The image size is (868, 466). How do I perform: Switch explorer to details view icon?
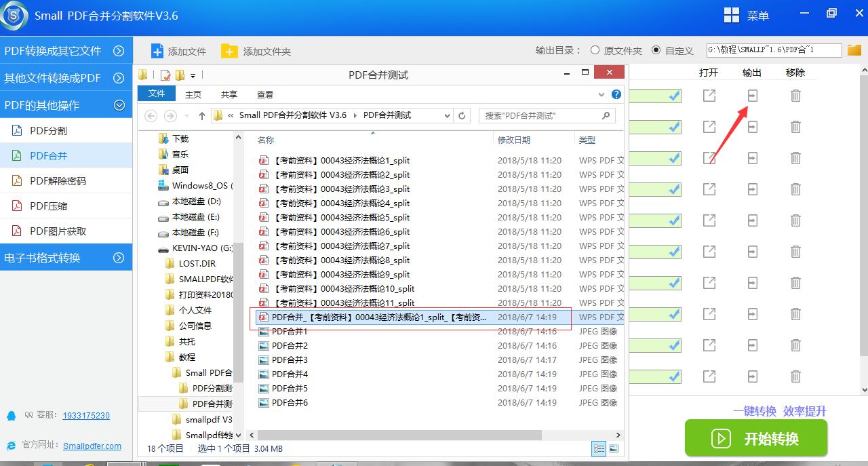pos(599,448)
